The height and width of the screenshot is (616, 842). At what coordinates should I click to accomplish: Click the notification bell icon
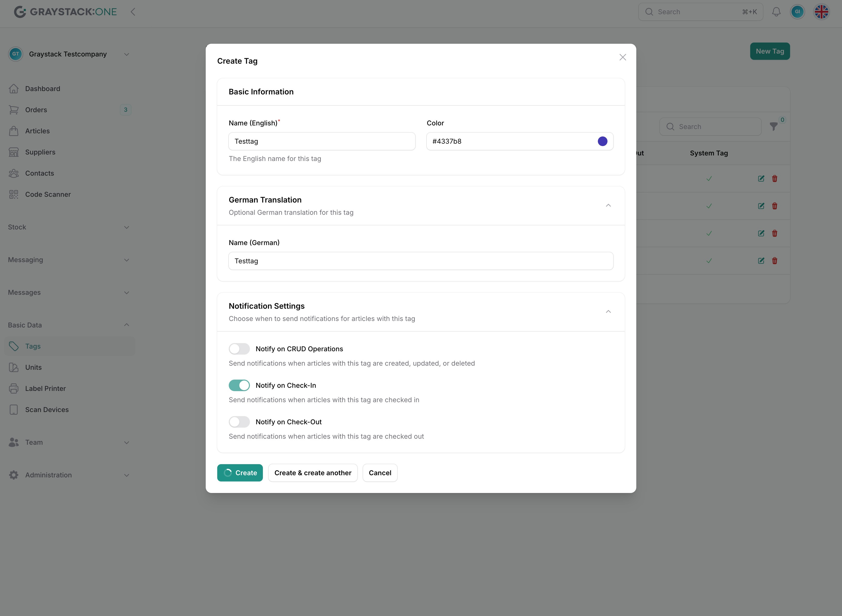(x=776, y=12)
